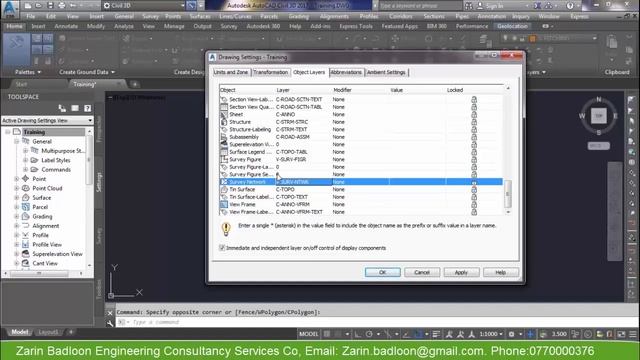The width and height of the screenshot is (640, 360).
Task: Click the customization menu status icon
Action: point(633,334)
